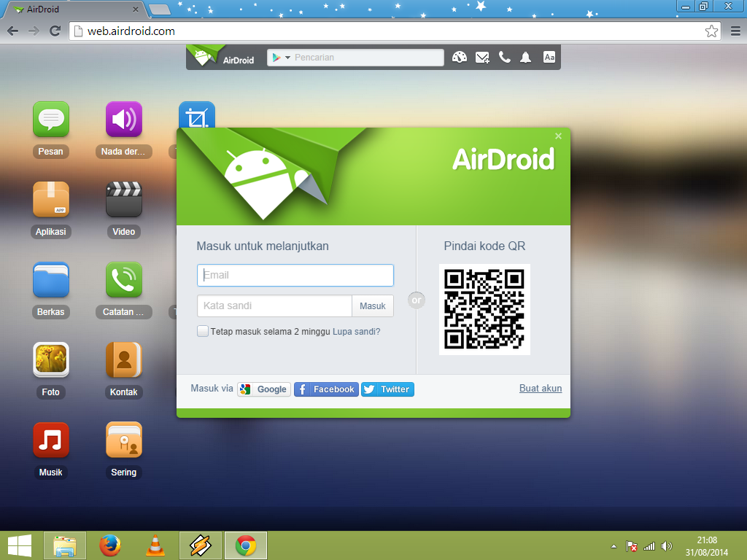
Task: Sign in via Google button
Action: click(264, 389)
